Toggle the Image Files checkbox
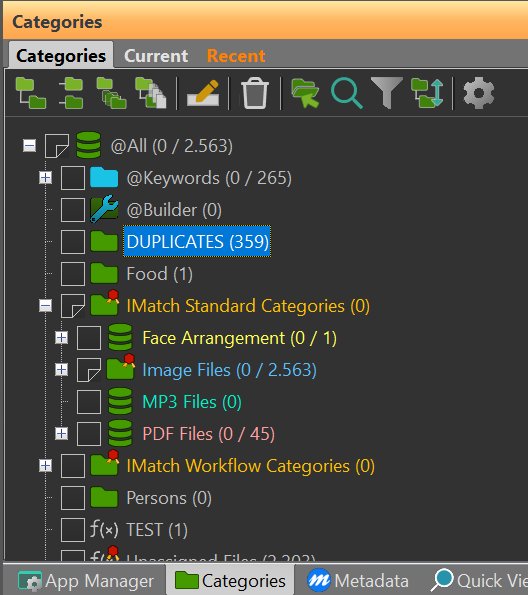The height and width of the screenshot is (595, 528). 88,370
